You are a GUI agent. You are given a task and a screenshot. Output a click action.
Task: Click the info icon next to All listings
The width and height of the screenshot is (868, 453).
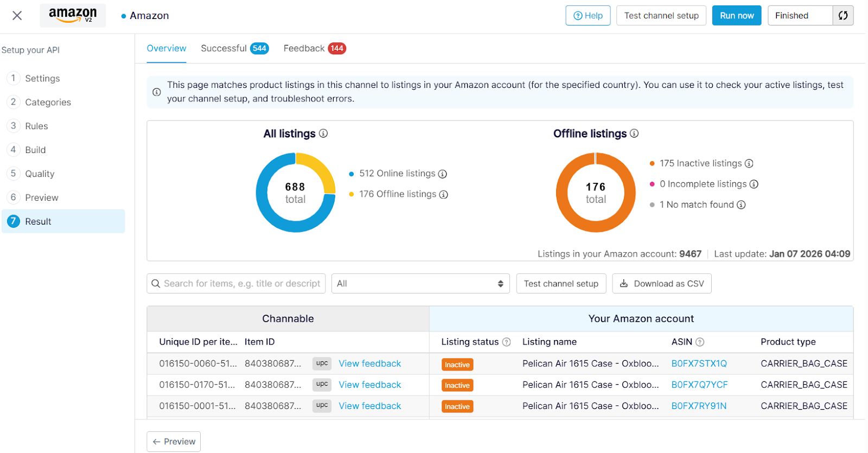[x=323, y=133]
